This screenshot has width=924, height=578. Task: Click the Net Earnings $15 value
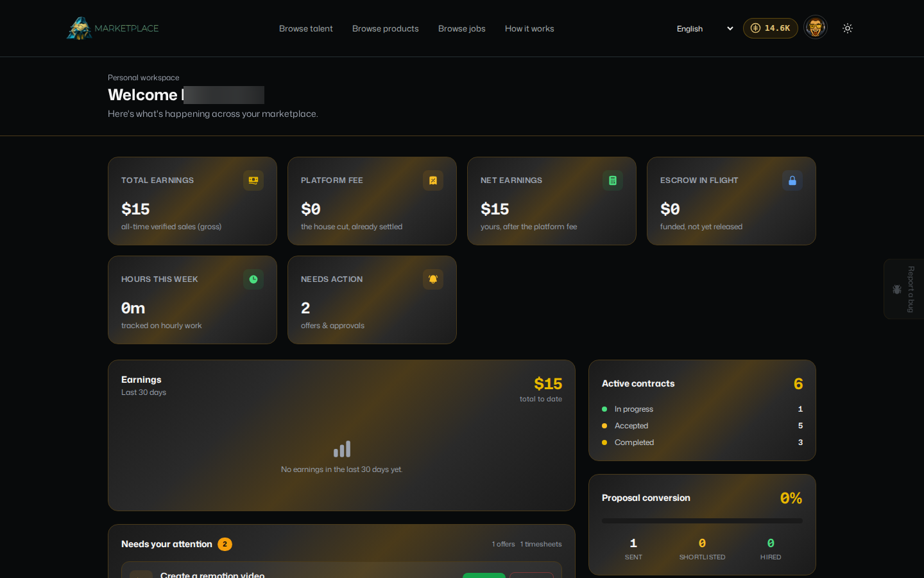[x=495, y=209]
